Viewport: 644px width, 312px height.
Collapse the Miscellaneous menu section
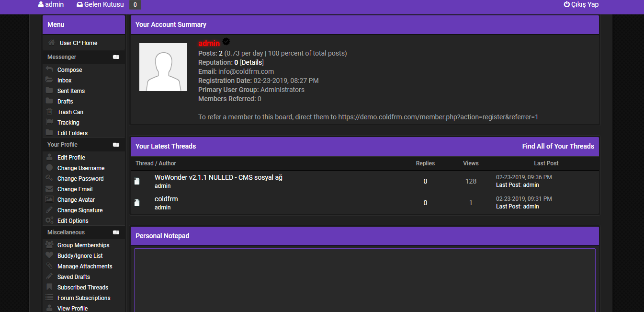(x=116, y=232)
